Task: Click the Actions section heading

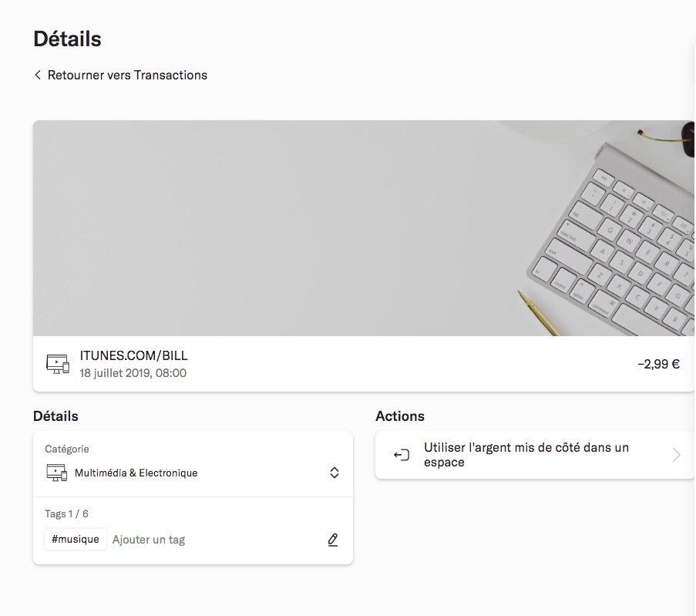Action: [x=400, y=416]
